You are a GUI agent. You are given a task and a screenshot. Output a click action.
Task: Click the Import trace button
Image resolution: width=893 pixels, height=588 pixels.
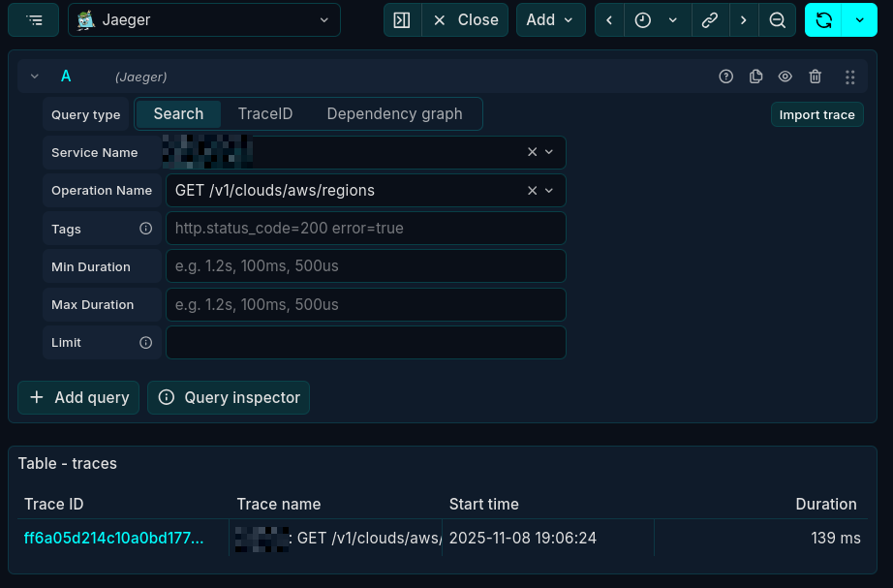click(x=816, y=114)
